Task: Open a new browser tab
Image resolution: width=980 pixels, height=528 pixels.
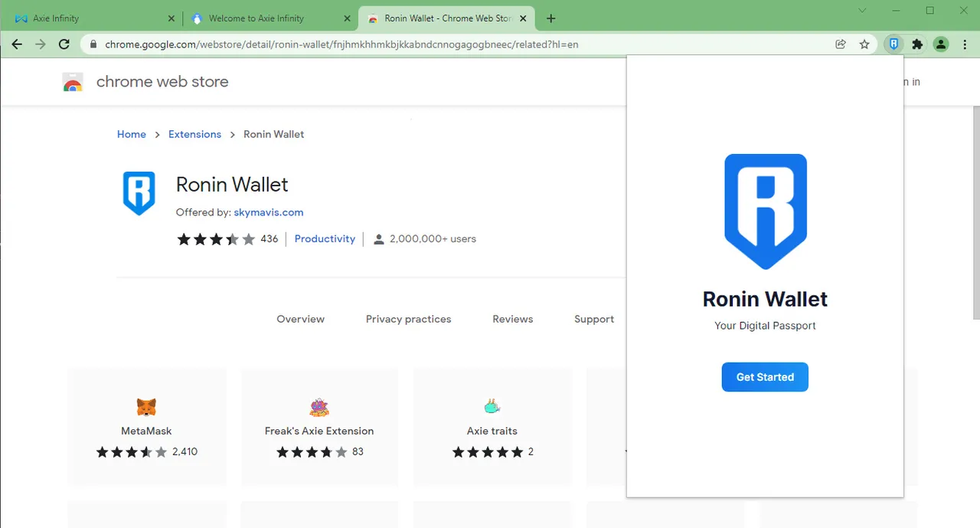Action: pos(551,18)
